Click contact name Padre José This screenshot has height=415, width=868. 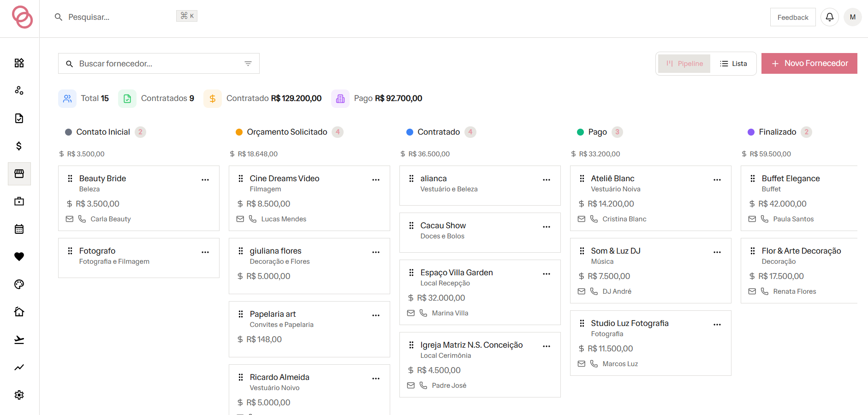[x=449, y=385]
